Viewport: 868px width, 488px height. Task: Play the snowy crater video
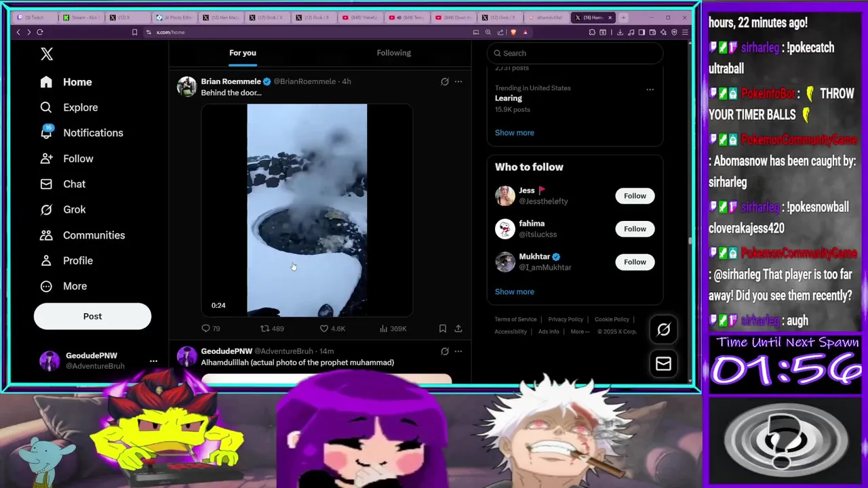pyautogui.click(x=307, y=210)
